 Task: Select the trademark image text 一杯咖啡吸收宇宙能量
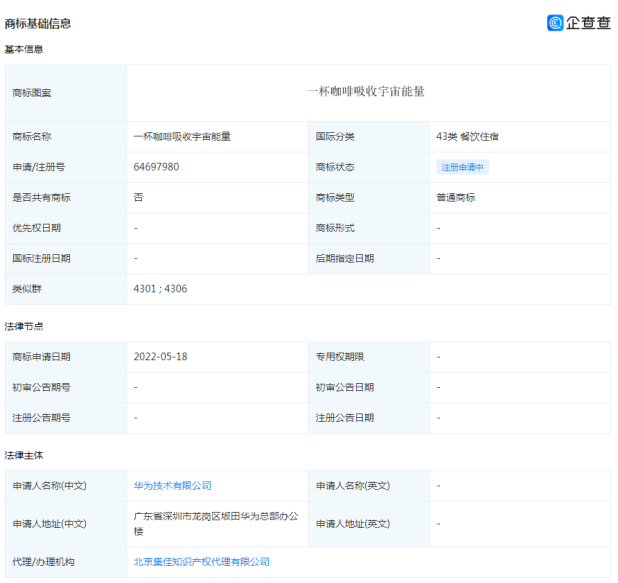click(x=365, y=91)
